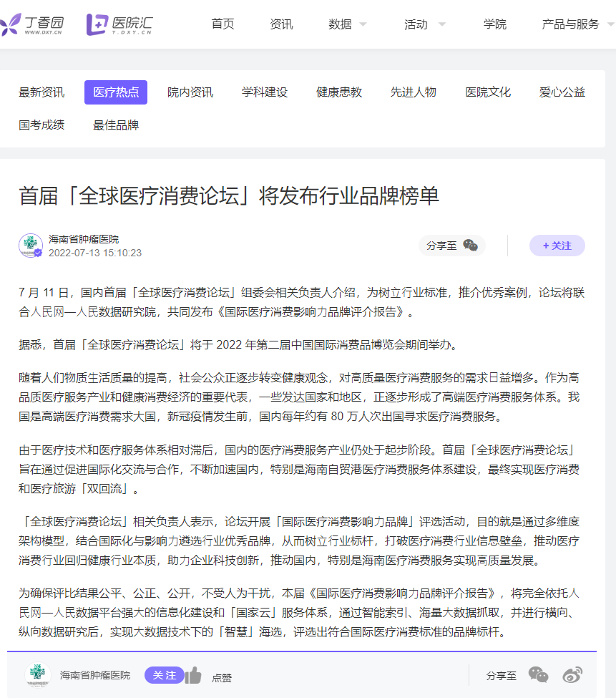Select the 医疗热点 tab
The height and width of the screenshot is (698, 616).
pos(116,92)
